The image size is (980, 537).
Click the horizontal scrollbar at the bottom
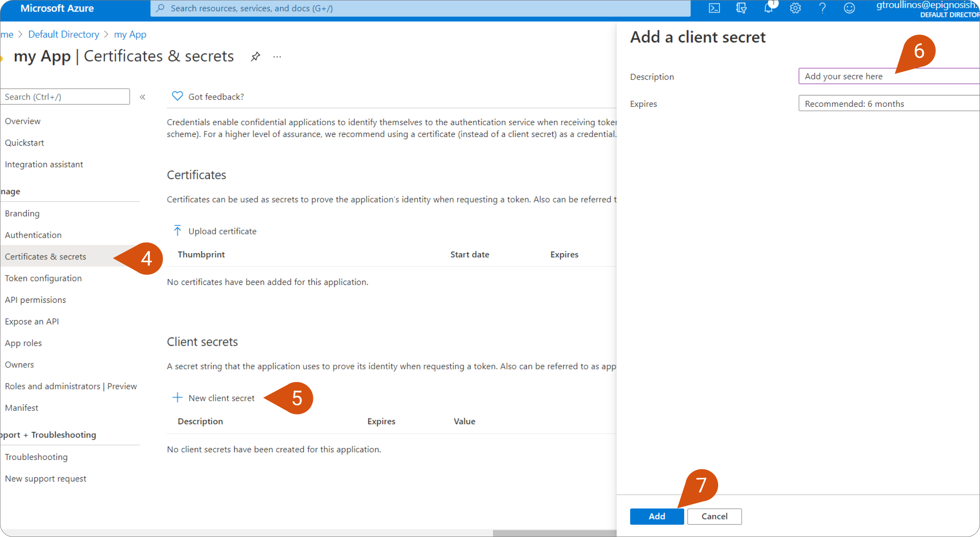tap(553, 533)
